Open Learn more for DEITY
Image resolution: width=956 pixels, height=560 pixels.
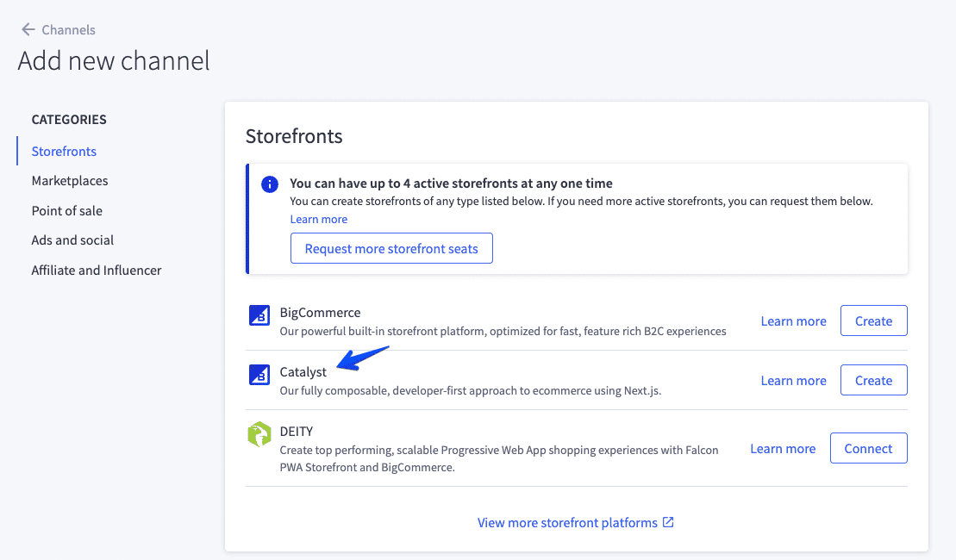pos(783,448)
